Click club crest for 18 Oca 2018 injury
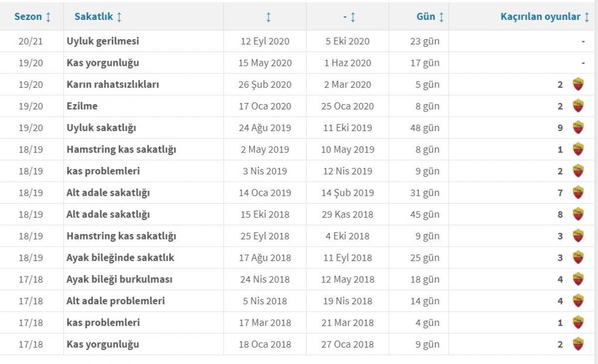Image resolution: width=598 pixels, height=364 pixels. pyautogui.click(x=578, y=344)
